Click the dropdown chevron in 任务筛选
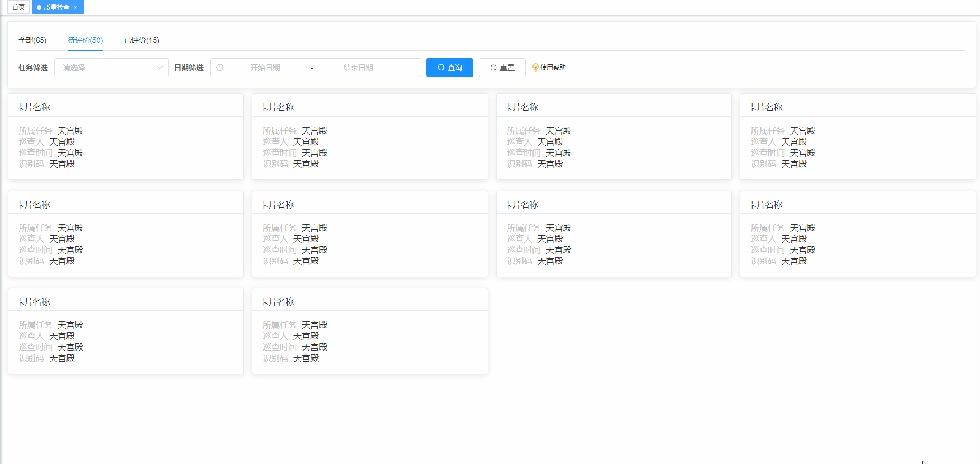 [159, 68]
